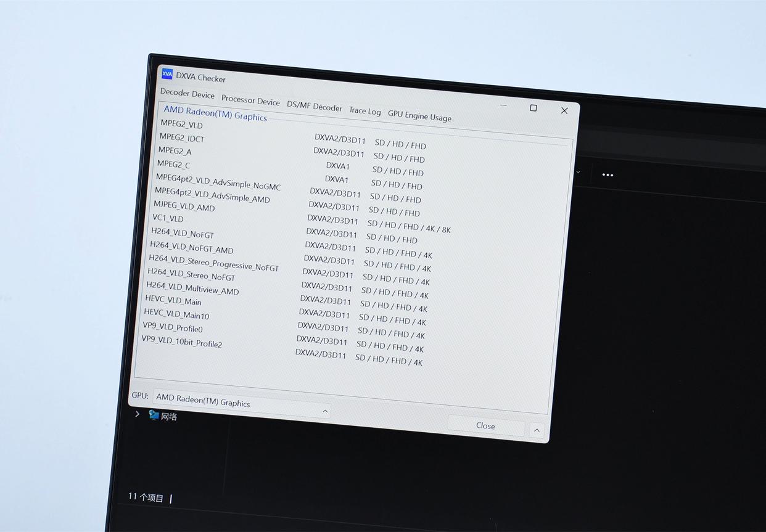
Task: Select the HEVC_VLD_Main entry
Action: click(173, 300)
